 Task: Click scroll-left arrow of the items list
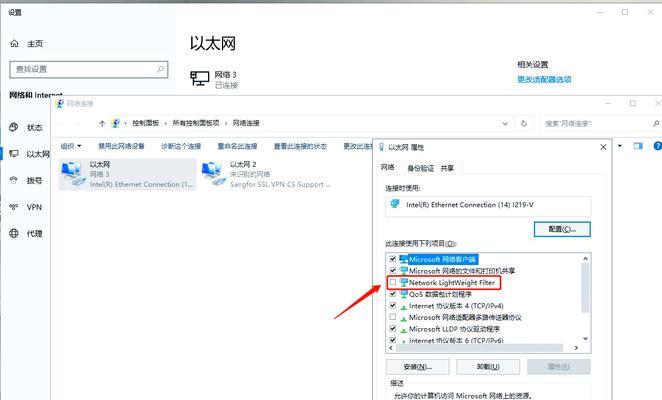pos(391,348)
